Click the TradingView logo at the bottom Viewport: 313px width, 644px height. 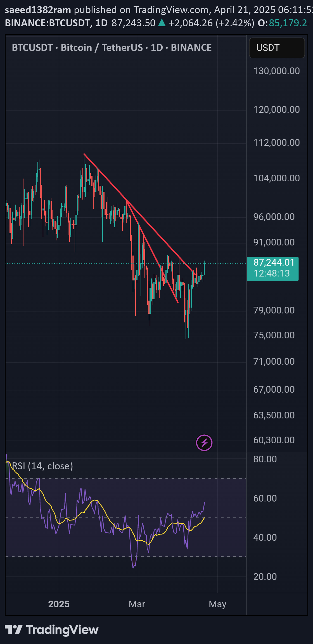click(52, 630)
